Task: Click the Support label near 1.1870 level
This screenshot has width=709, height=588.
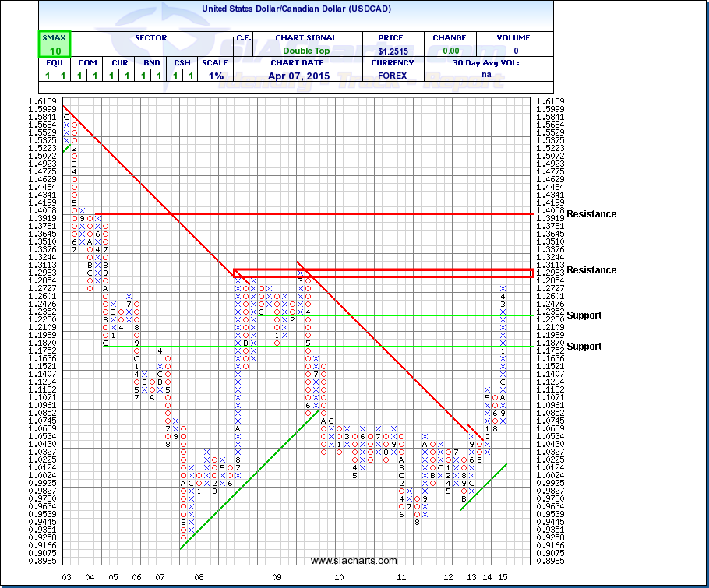Action: [x=584, y=347]
